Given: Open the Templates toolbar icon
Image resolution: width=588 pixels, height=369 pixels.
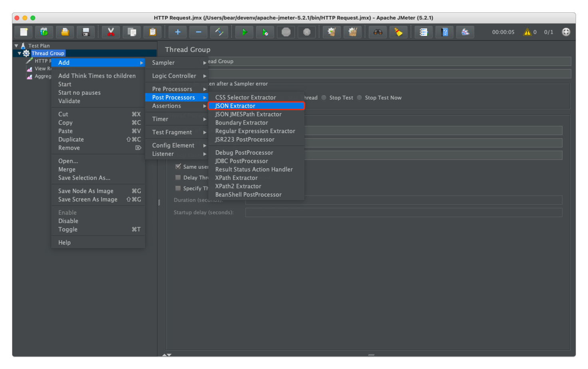Looking at the screenshot, I should click(44, 32).
